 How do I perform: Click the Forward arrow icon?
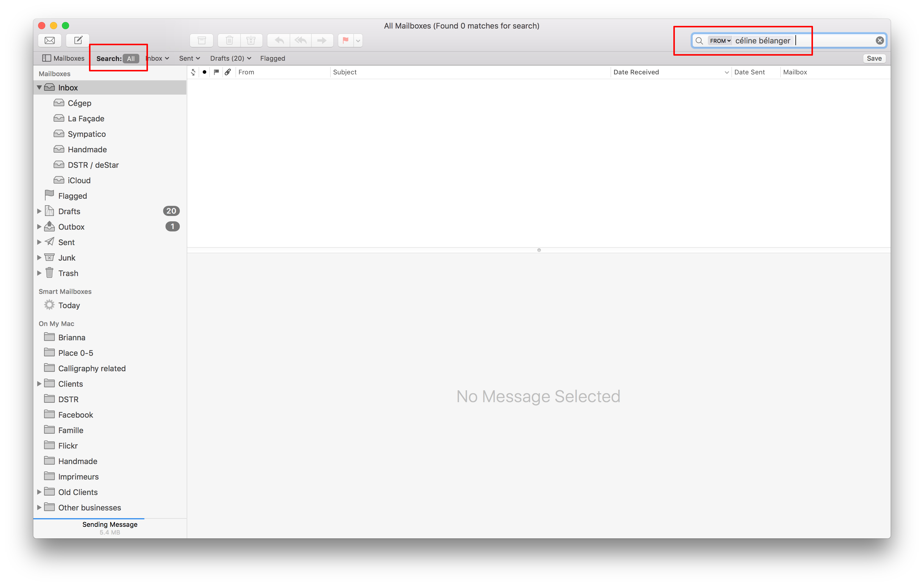coord(322,40)
